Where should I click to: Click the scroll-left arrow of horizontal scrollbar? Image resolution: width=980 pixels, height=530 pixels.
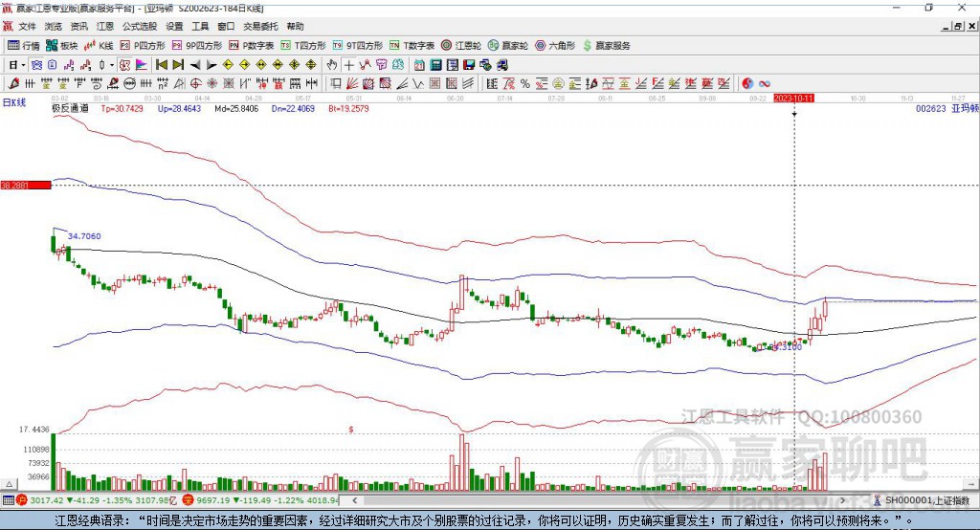pyautogui.click(x=354, y=500)
